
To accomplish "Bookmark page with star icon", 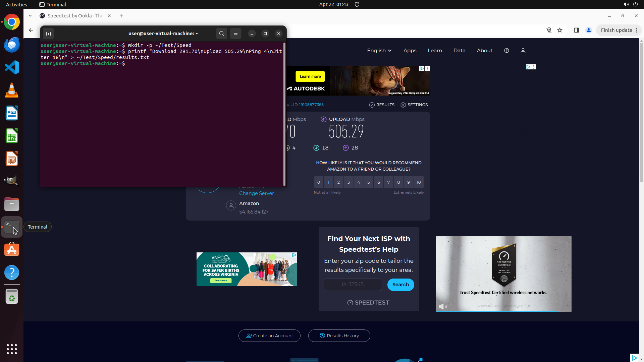I will pyautogui.click(x=560, y=30).
